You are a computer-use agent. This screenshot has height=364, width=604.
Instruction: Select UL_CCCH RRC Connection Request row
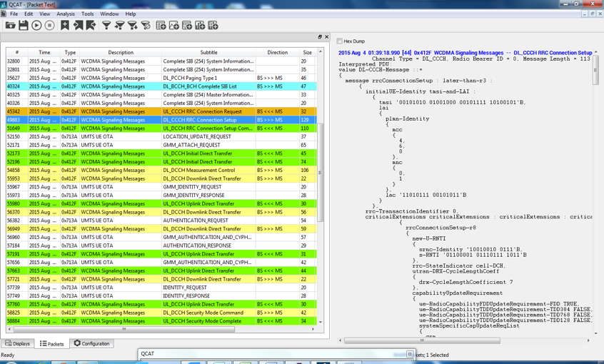coord(161,111)
